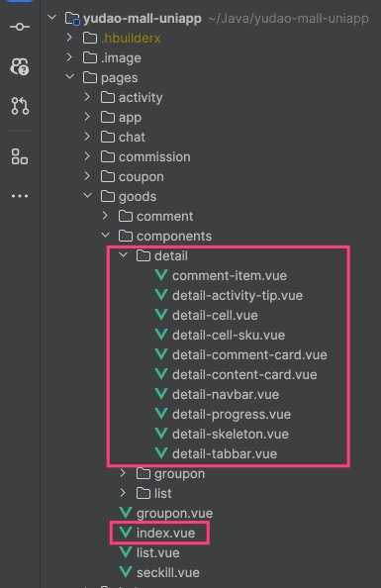Expand the .hbuilderx folder
The width and height of the screenshot is (381, 588).
click(69, 38)
